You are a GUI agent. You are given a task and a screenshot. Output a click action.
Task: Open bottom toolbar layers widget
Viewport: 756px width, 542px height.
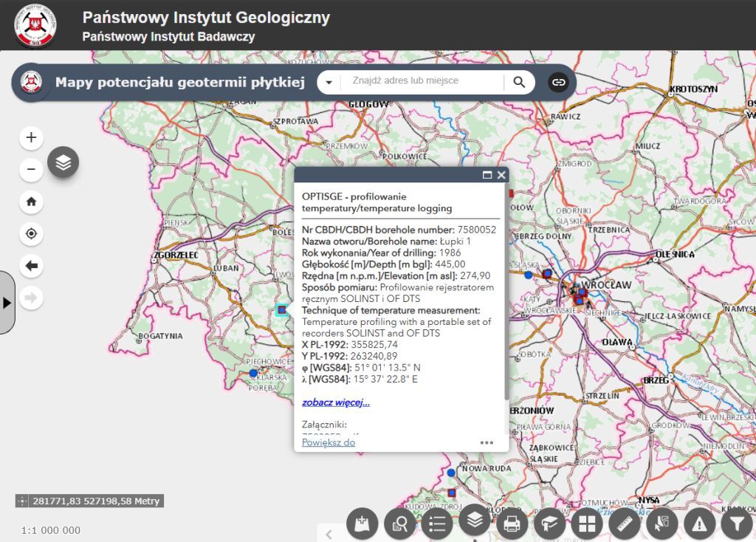(475, 520)
